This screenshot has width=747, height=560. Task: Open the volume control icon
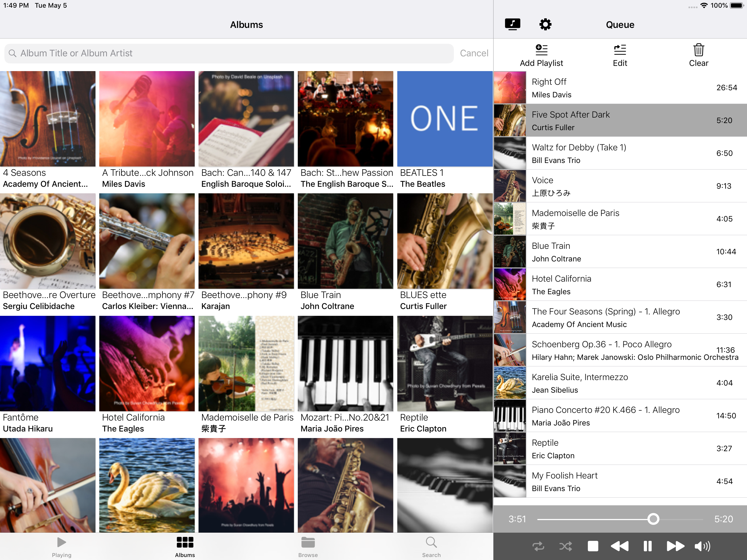pos(702,546)
